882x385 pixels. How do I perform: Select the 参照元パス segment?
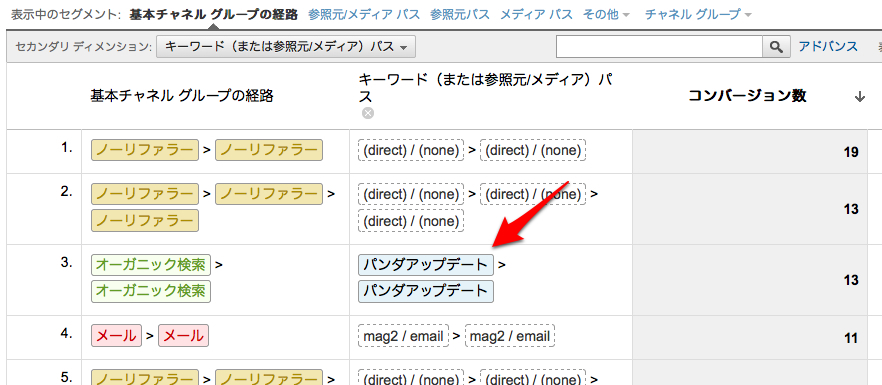(x=460, y=15)
